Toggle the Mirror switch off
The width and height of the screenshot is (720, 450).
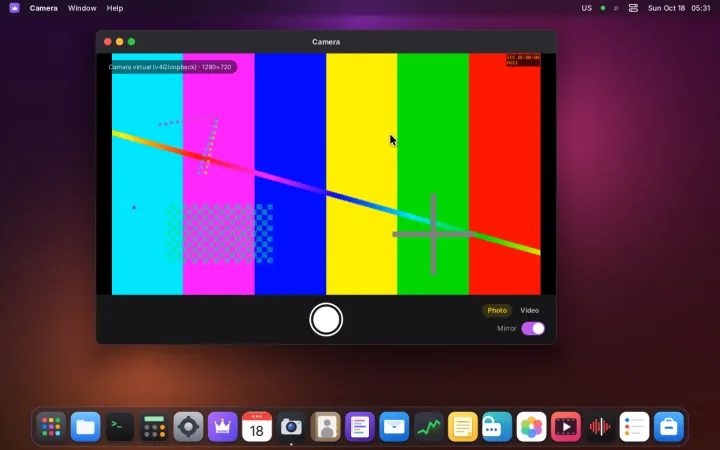533,328
